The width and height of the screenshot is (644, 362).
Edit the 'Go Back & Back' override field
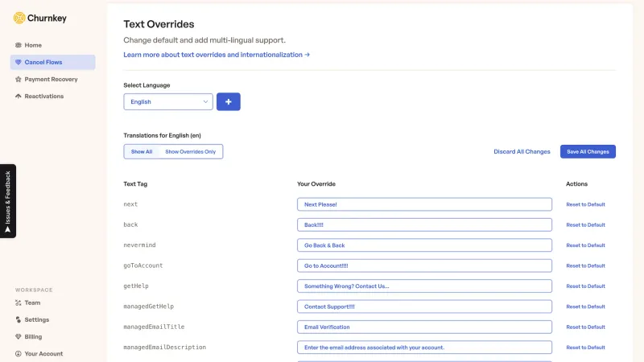pos(424,245)
